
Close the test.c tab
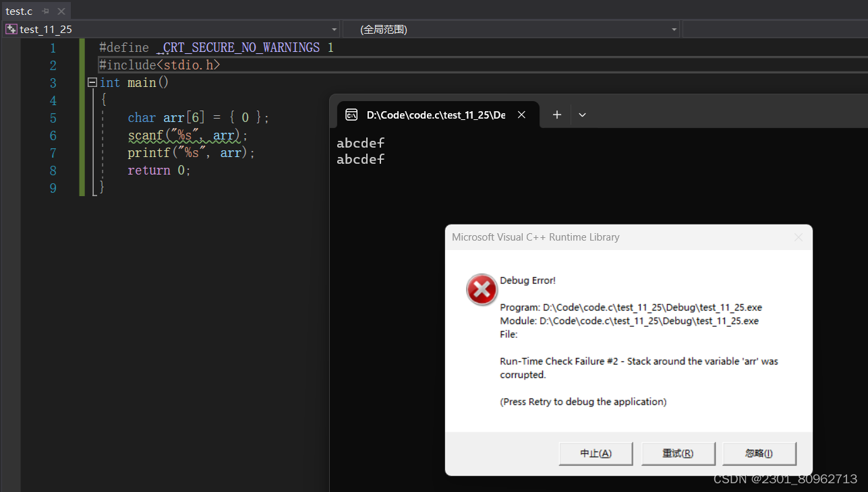coord(61,11)
